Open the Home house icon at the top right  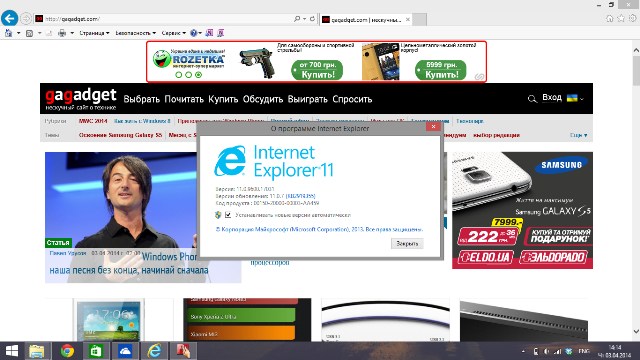click(x=609, y=18)
